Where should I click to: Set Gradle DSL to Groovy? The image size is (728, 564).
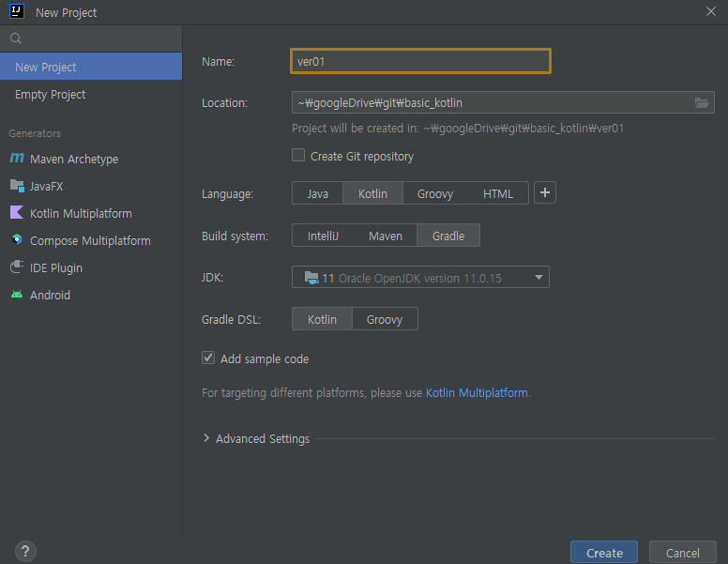pos(385,320)
